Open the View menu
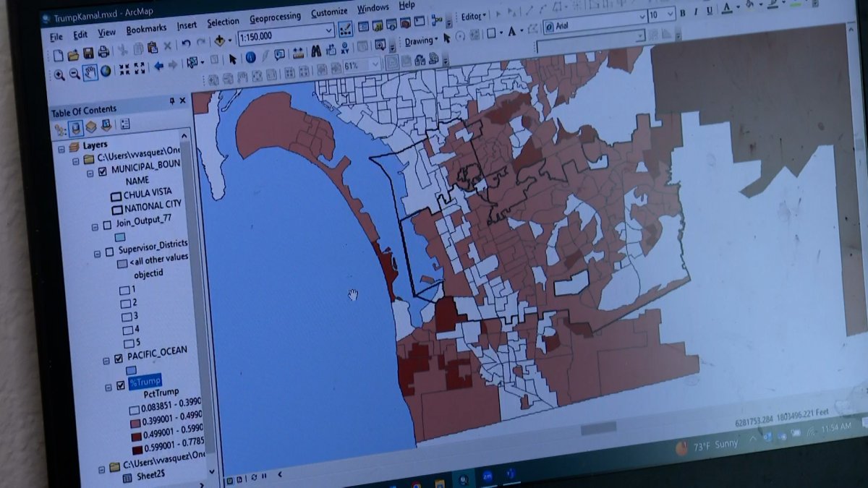The height and width of the screenshot is (488, 868). (107, 33)
